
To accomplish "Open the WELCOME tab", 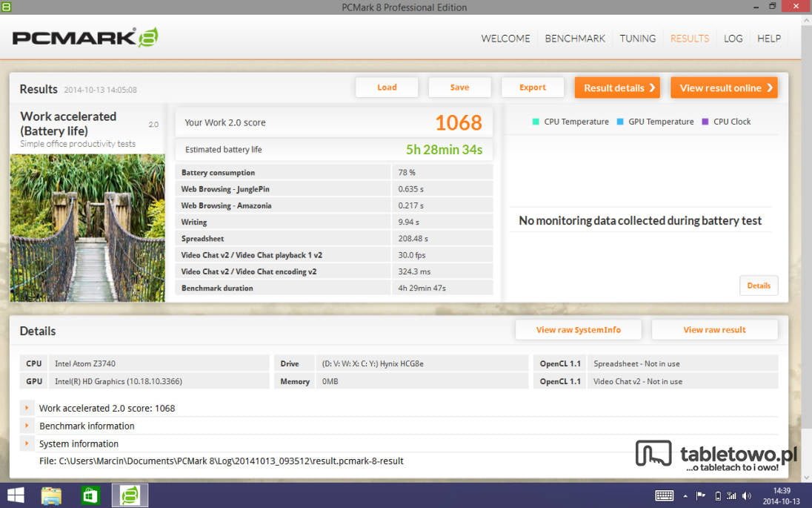I will 505,39.
